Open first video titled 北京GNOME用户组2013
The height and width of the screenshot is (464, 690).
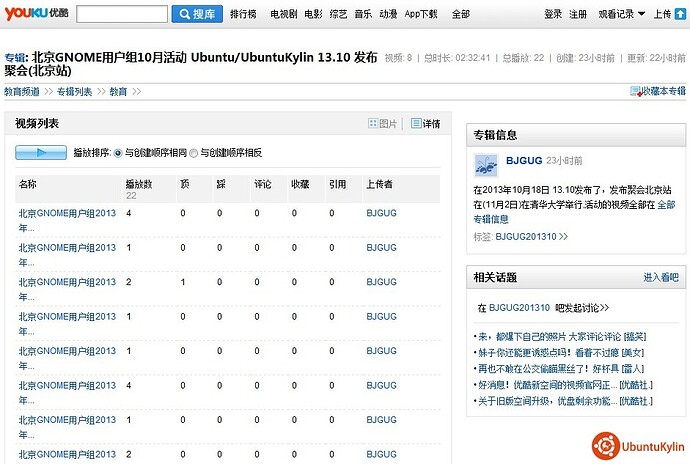point(67,220)
